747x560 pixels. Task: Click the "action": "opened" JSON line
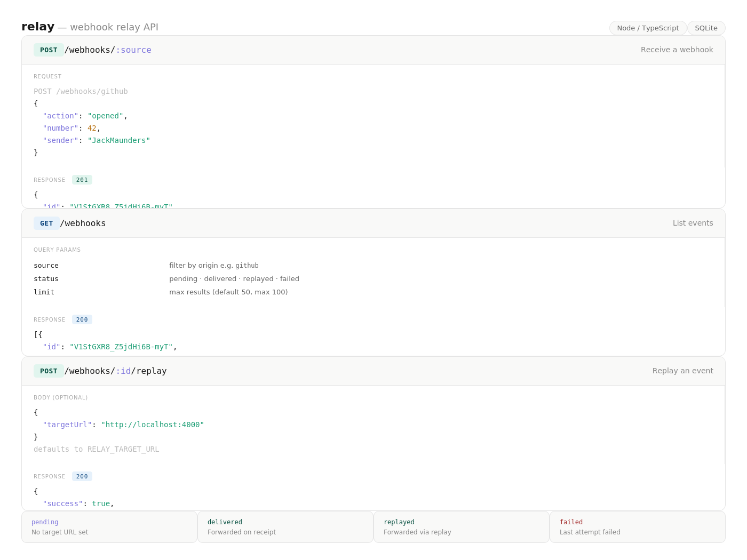(x=85, y=116)
